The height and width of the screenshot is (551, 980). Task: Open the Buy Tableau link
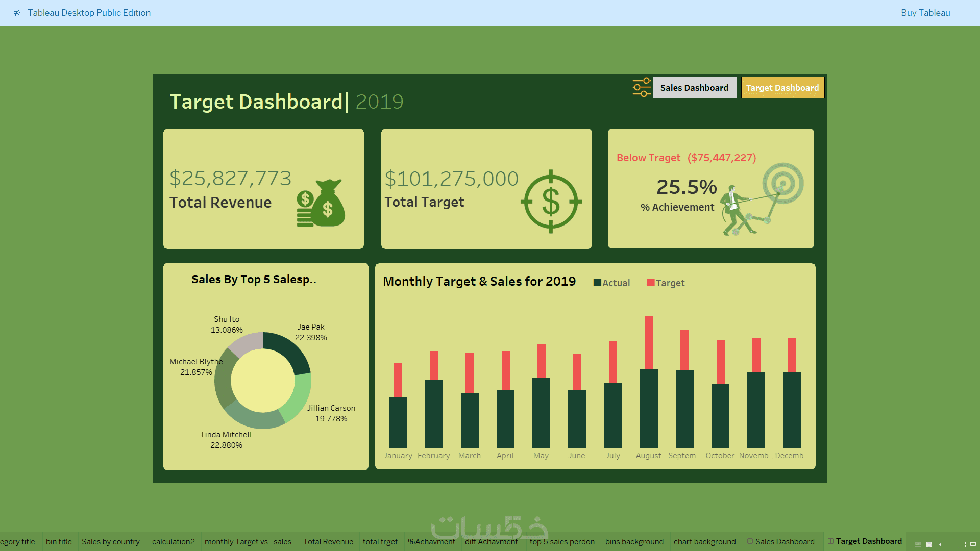click(925, 13)
